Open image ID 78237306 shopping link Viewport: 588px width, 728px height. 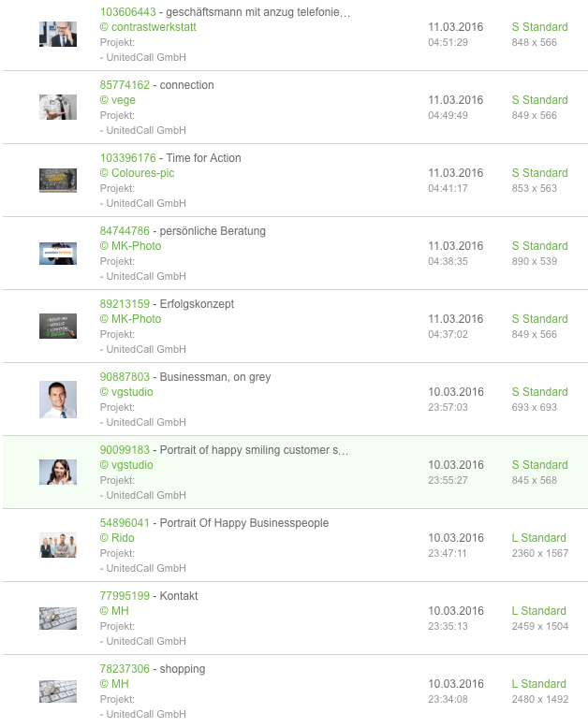click(125, 668)
